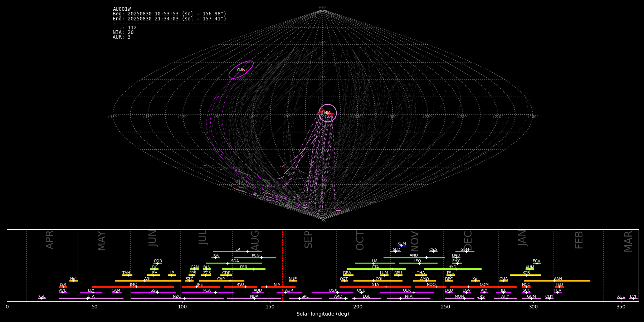Screen dimensions: 644x322
Task: Select the KUM peak marker in timeline
Action: 402,246
